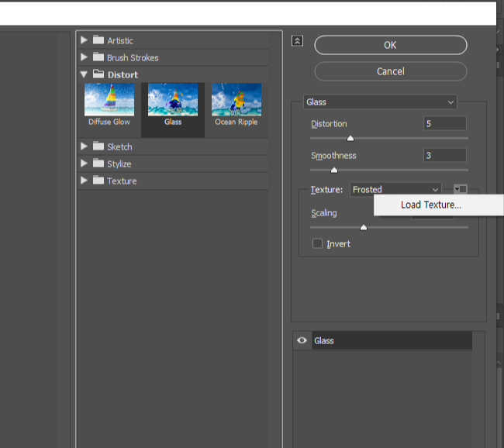Click the Distortion value field
Image resolution: width=504 pixels, height=448 pixels.
tap(445, 123)
